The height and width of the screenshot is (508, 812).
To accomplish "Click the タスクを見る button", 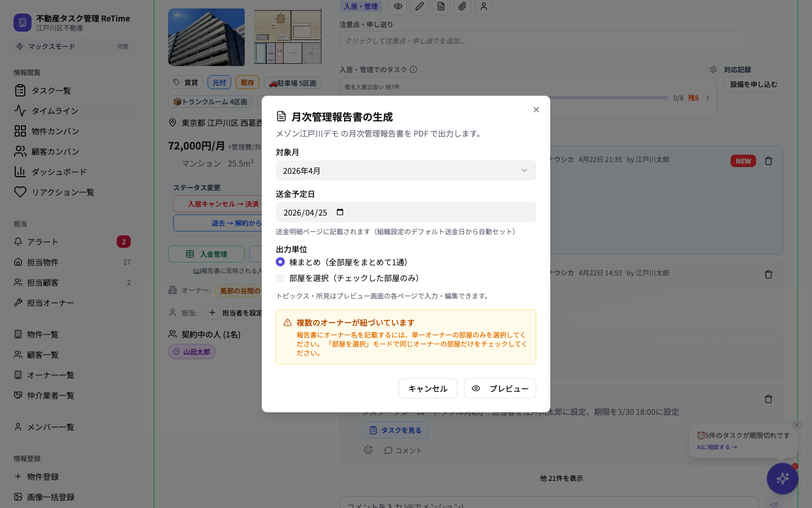I will point(395,430).
